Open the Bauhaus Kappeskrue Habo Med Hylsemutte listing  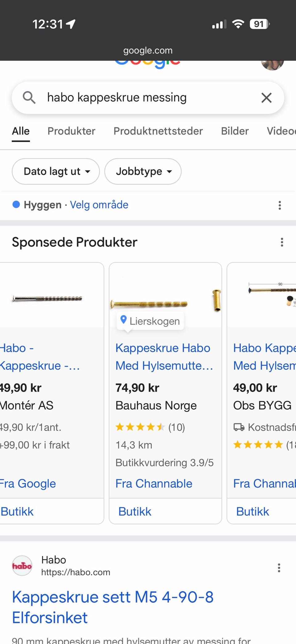pyautogui.click(x=164, y=357)
